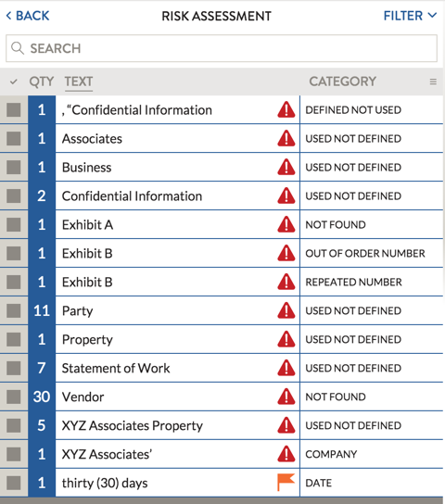445x504 pixels.
Task: Click the warning icon for Party row
Action: pos(286,310)
